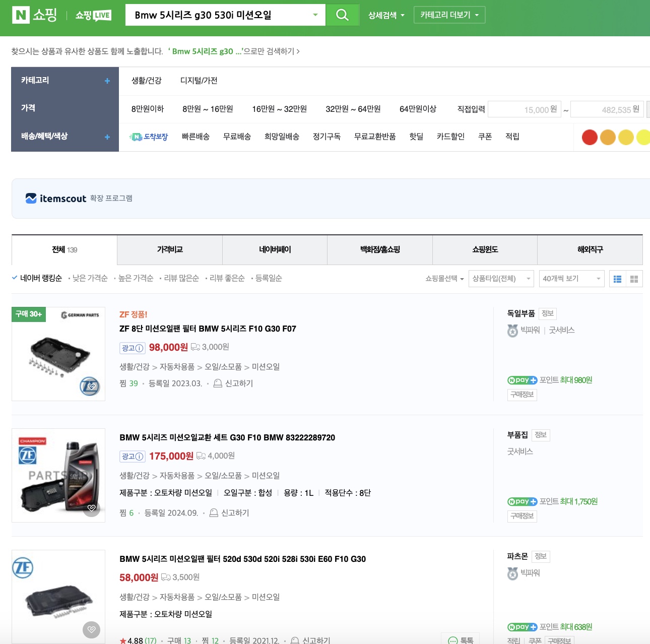Screen dimensions: 650x644
Task: Click 구매정보 button for 독일부품
Action: [522, 395]
